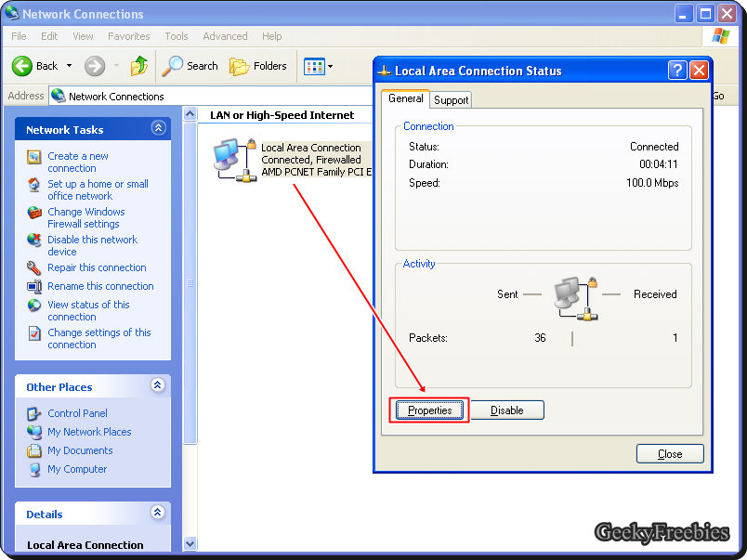747x560 pixels.
Task: Go up one folder level icon
Action: 139,66
